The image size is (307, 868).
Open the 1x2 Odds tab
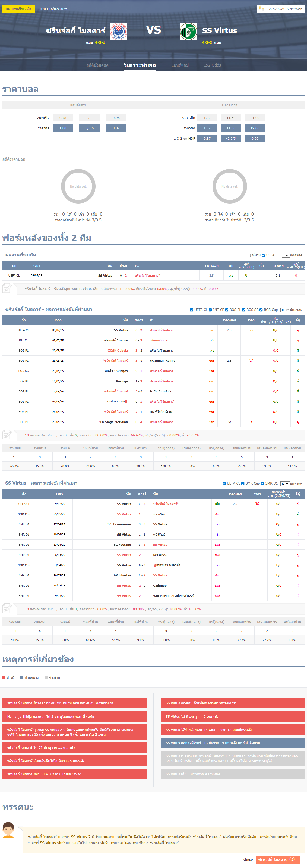coord(213,65)
